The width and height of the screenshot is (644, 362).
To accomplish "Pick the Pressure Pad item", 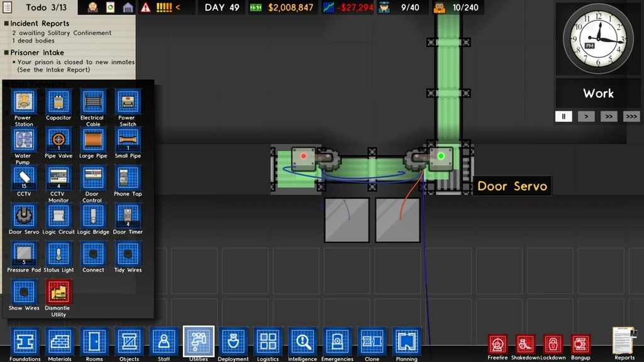I will tap(24, 254).
